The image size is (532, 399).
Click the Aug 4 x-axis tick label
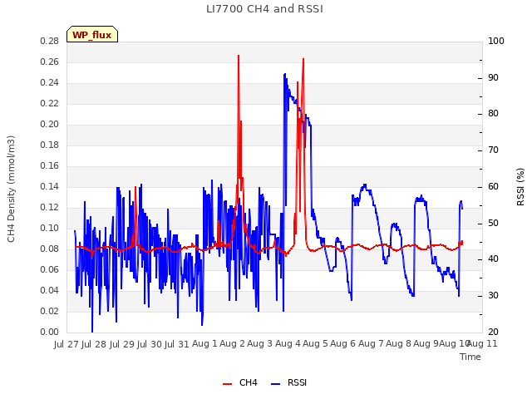288,343
